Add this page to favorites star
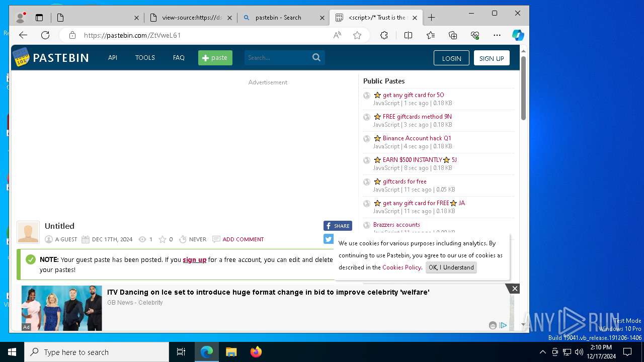Screen dimensions: 644x362 (x=357, y=35)
